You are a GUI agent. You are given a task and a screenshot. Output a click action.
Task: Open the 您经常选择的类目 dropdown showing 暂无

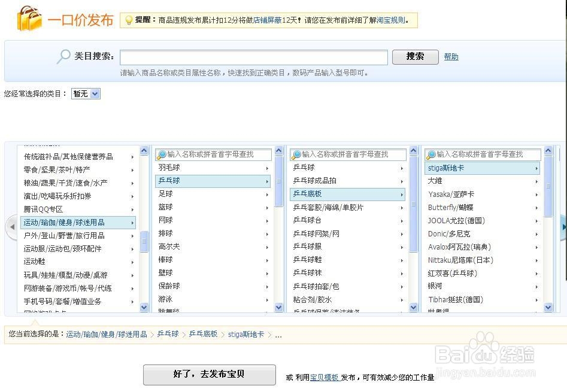click(x=86, y=94)
